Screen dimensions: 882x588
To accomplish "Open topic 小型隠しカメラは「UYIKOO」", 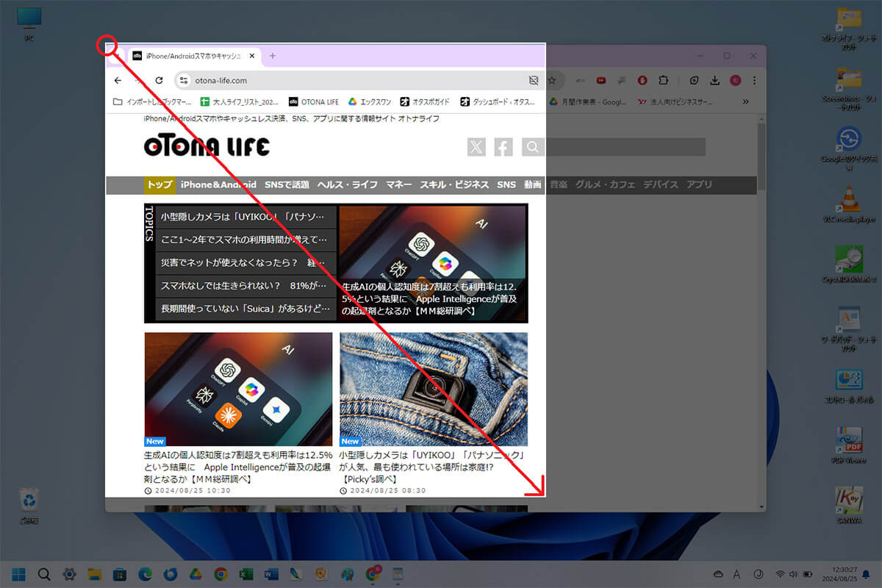I will tap(245, 217).
